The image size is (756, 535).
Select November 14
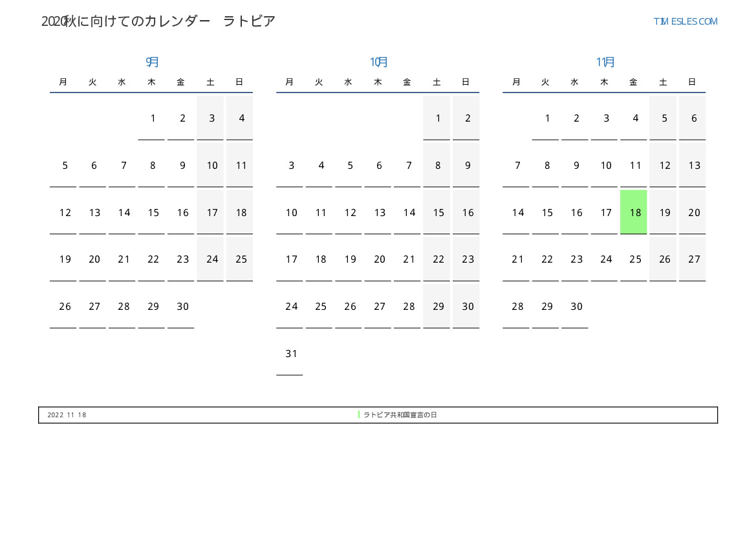[516, 212]
